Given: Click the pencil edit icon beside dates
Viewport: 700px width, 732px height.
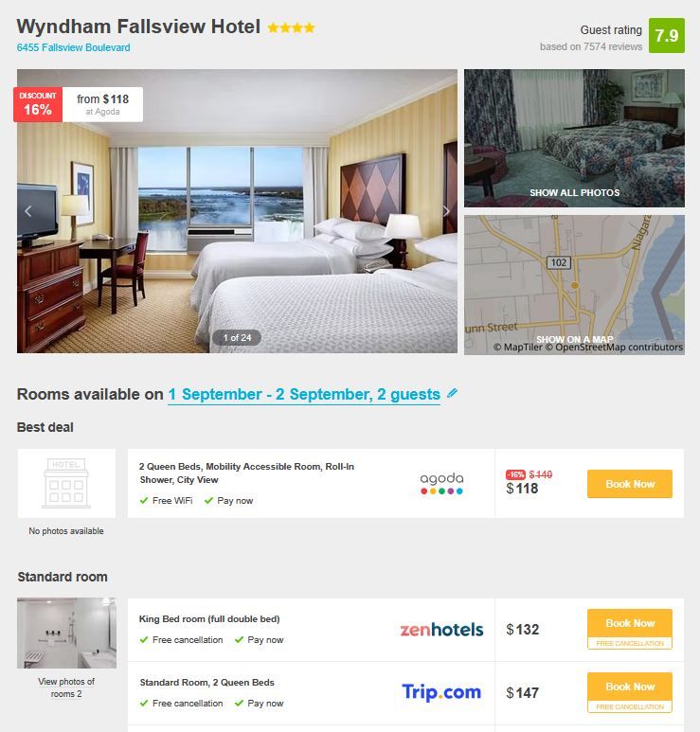Looking at the screenshot, I should 452,393.
